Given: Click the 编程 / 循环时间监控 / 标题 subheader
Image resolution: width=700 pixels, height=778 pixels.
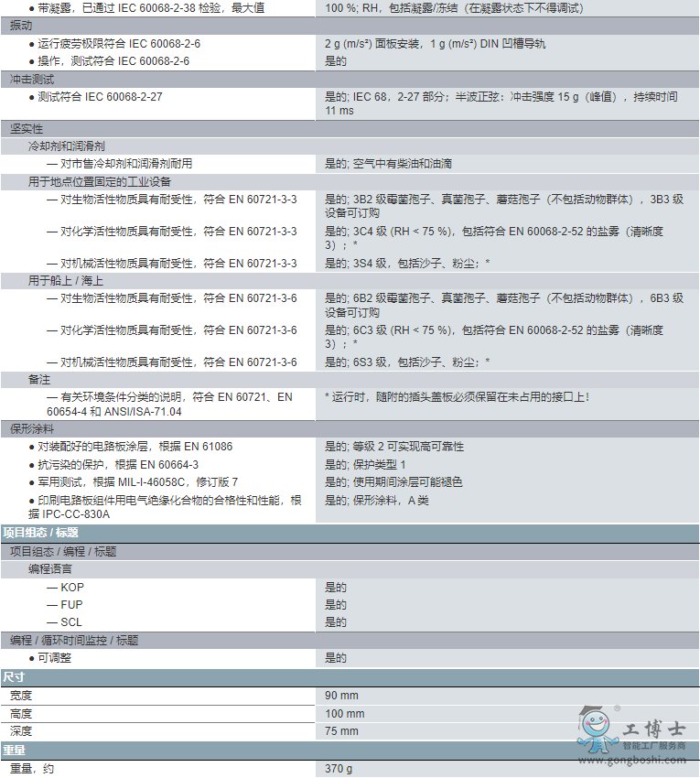Looking at the screenshot, I should 350,641.
